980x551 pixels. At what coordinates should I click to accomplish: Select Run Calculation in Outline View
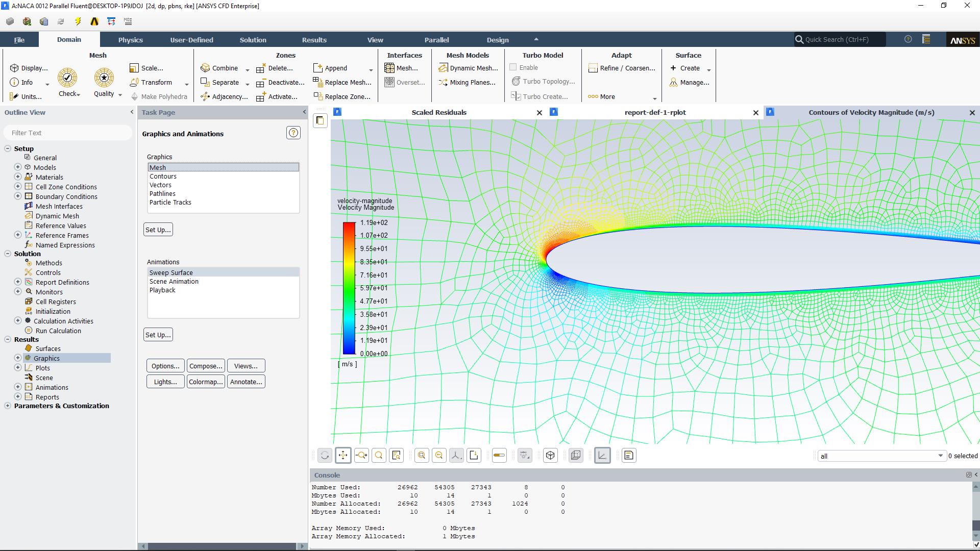coord(58,331)
